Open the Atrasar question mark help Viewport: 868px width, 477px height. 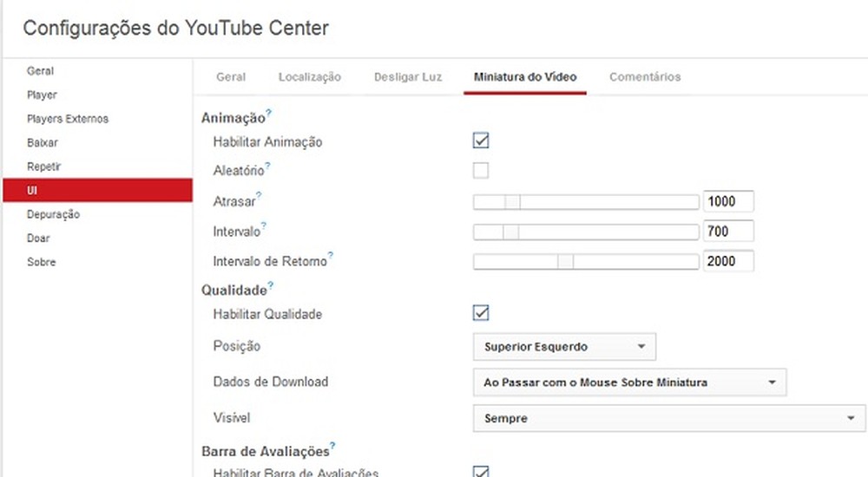pyautogui.click(x=259, y=195)
